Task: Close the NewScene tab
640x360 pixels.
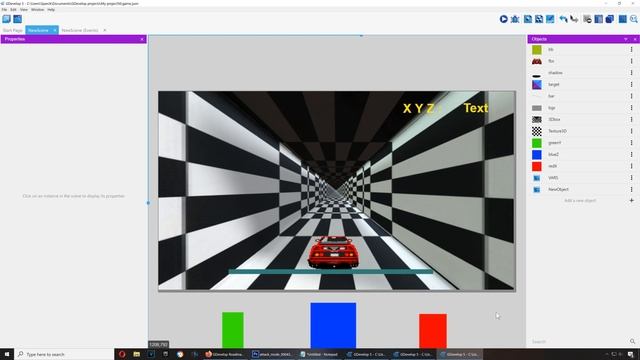Action: 55,30
